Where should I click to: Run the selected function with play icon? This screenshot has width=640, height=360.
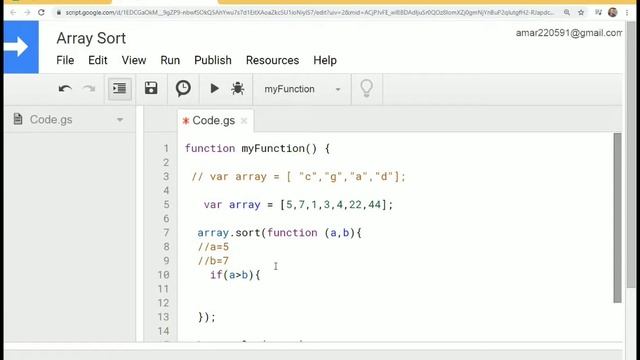pyautogui.click(x=214, y=88)
